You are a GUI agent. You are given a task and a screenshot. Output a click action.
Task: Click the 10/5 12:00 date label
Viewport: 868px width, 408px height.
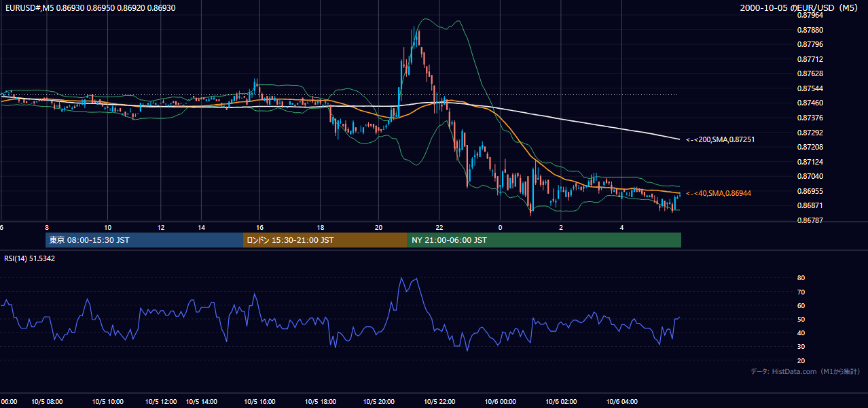coord(162,401)
